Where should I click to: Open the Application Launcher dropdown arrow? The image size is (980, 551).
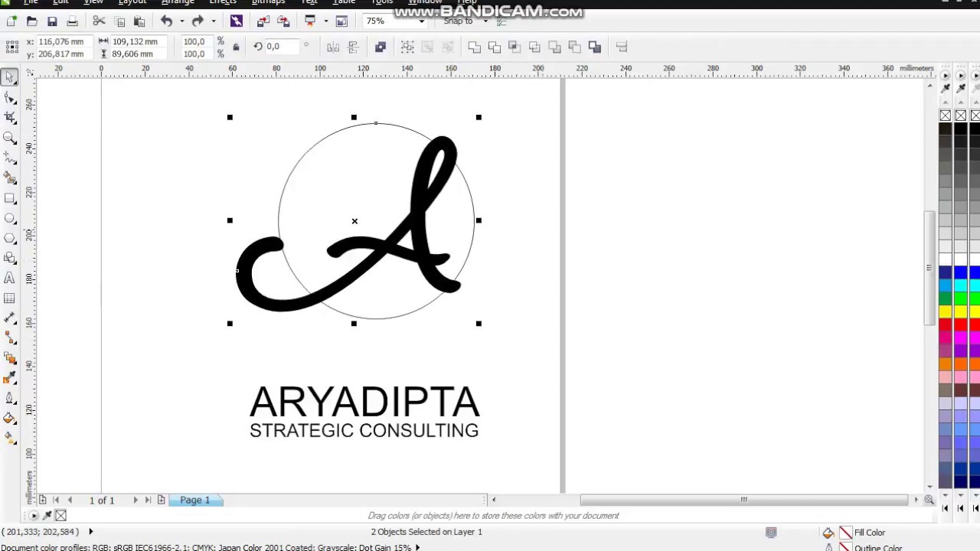325,21
